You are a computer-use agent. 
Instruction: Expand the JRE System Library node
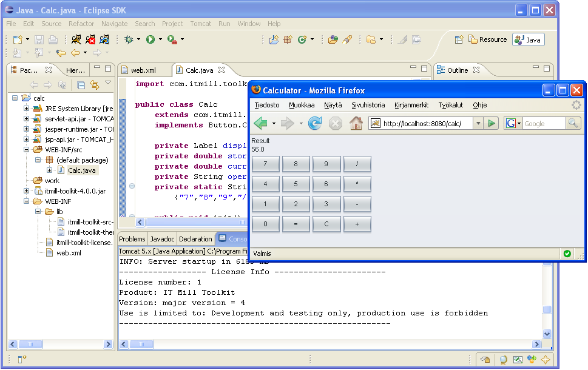[27, 109]
